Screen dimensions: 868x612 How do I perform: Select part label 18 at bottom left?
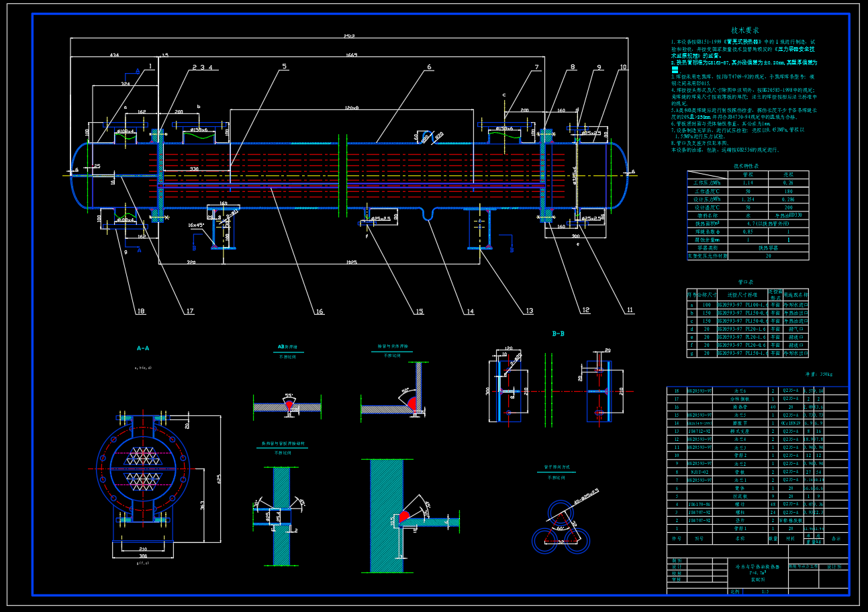[x=140, y=311]
